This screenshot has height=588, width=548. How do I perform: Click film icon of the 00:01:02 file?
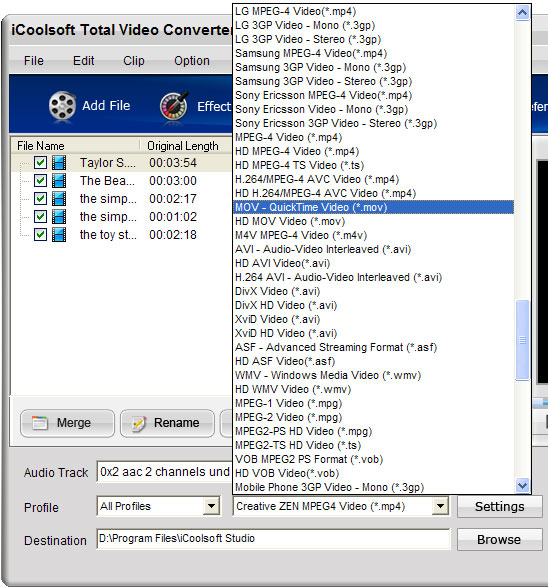59,217
